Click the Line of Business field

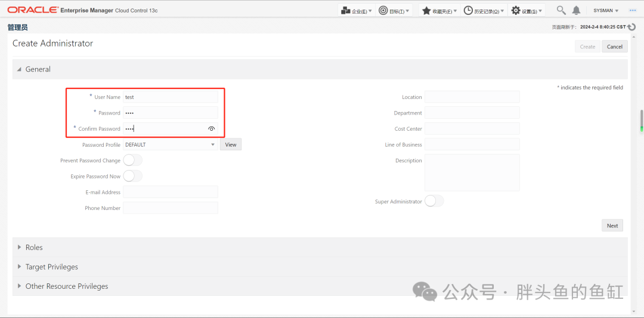pyautogui.click(x=472, y=144)
